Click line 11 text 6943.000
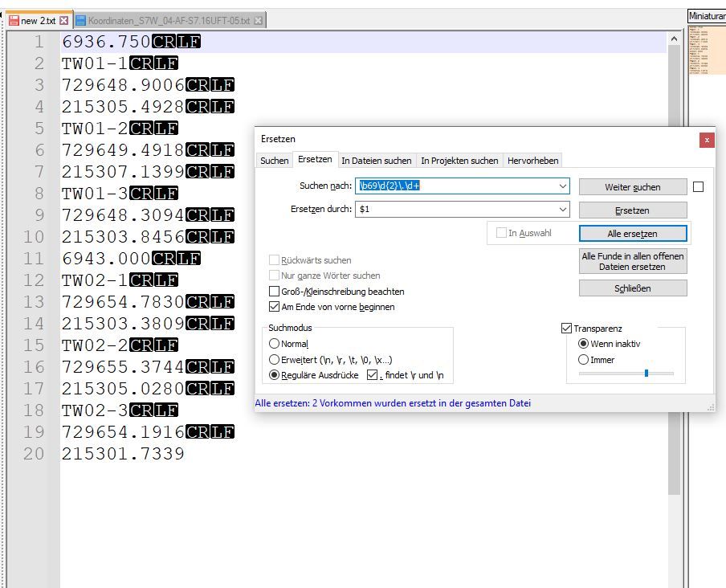This screenshot has height=588, width=726. 107,259
